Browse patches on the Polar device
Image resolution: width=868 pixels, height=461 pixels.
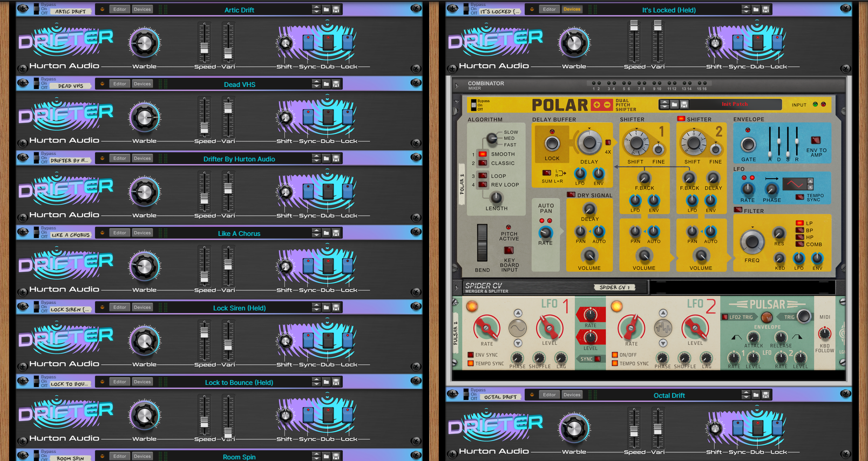point(674,104)
